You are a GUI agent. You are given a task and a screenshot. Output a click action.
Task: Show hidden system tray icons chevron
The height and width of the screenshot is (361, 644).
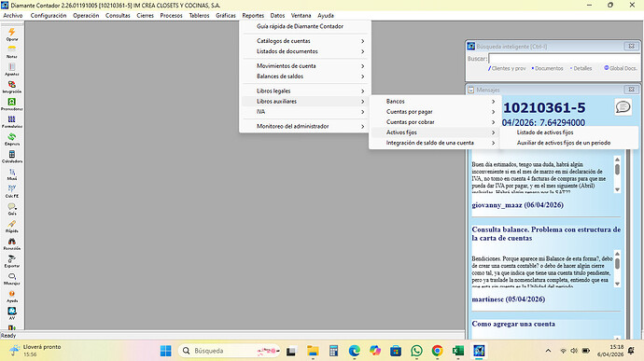[x=548, y=351]
